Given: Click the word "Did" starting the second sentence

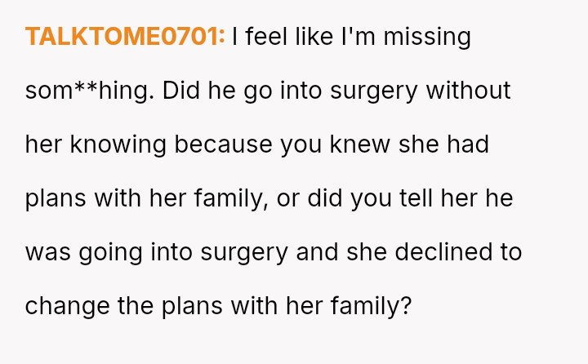Looking at the screenshot, I should coord(179,91).
